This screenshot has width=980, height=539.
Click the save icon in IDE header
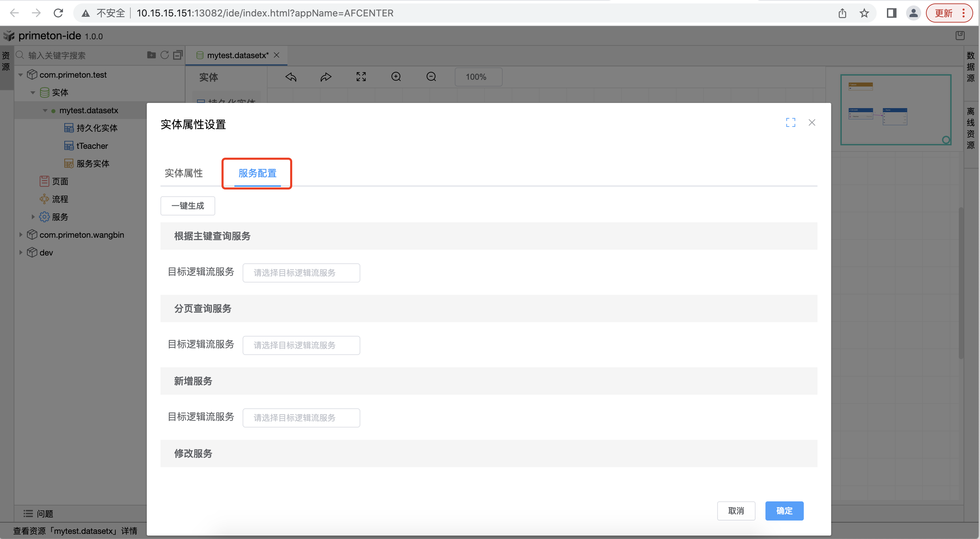pos(960,36)
